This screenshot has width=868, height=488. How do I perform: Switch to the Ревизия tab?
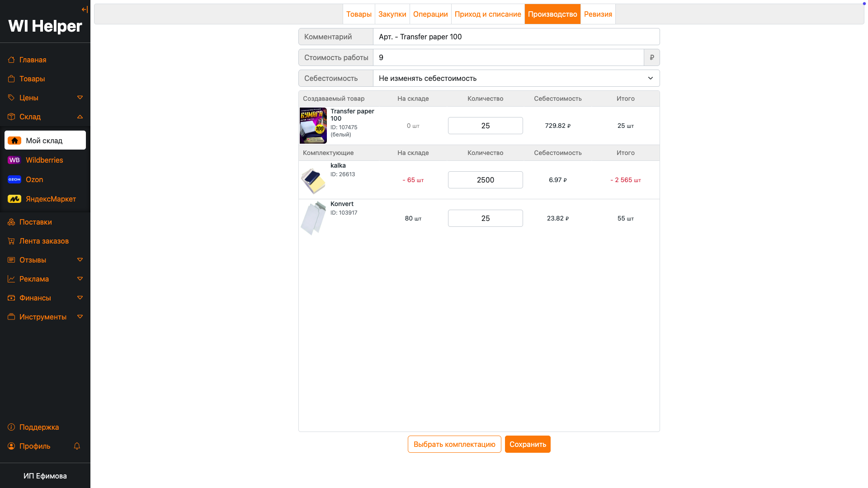coord(598,14)
